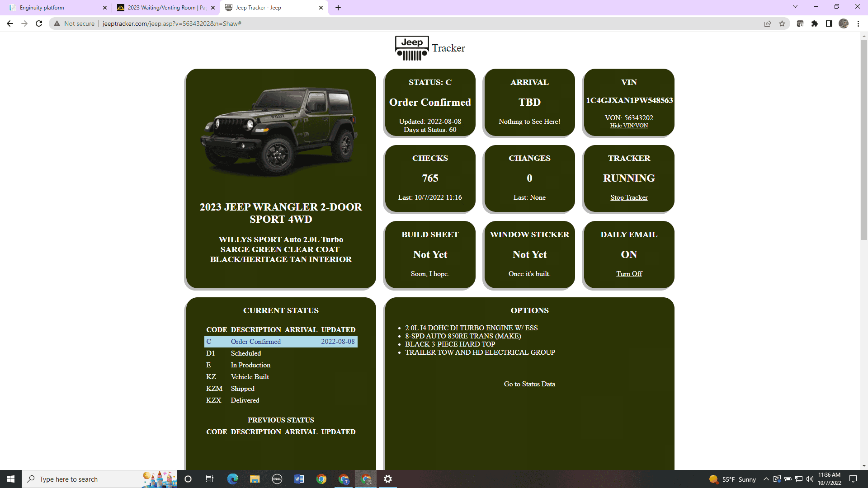Open Cortana from the taskbar

[x=188, y=479]
